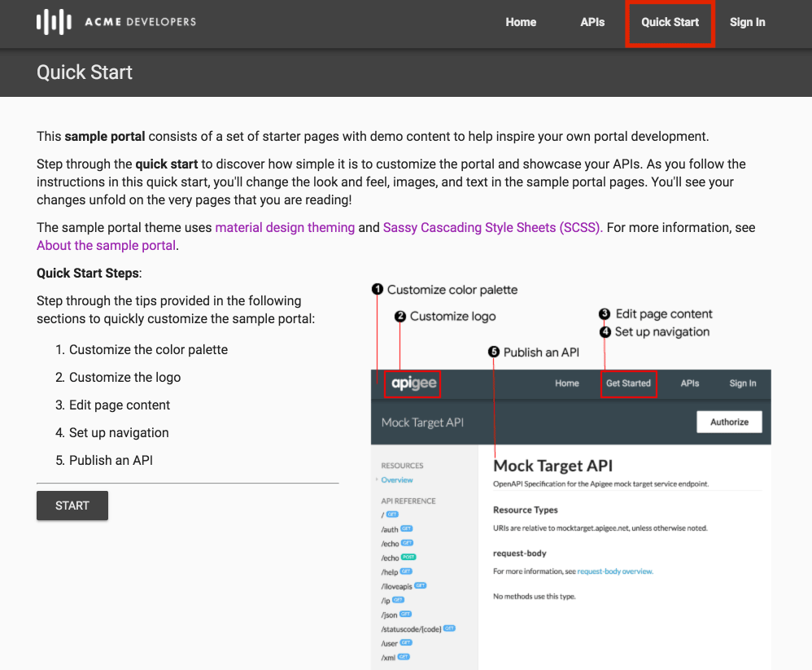Open the APIs page in top navigation

pos(592,22)
